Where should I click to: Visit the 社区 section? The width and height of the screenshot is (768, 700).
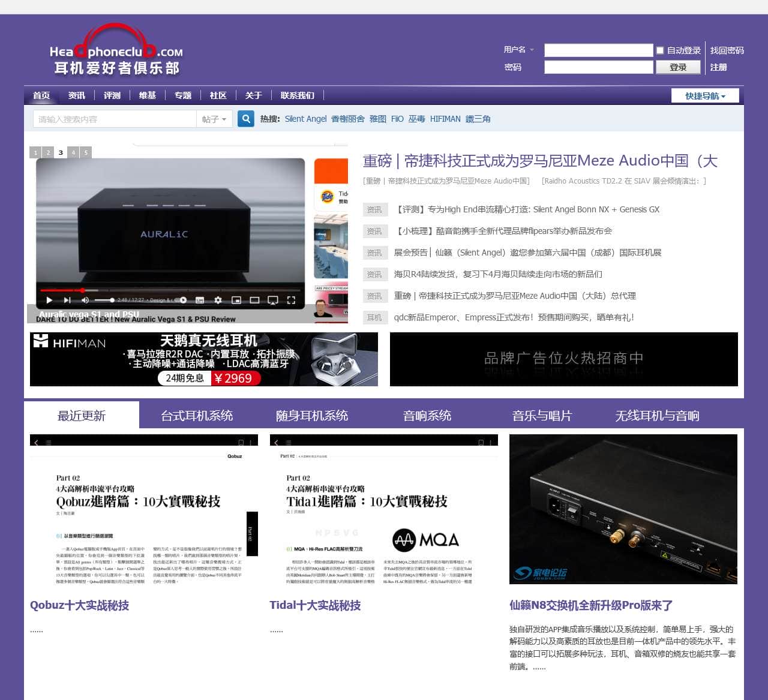[x=218, y=95]
